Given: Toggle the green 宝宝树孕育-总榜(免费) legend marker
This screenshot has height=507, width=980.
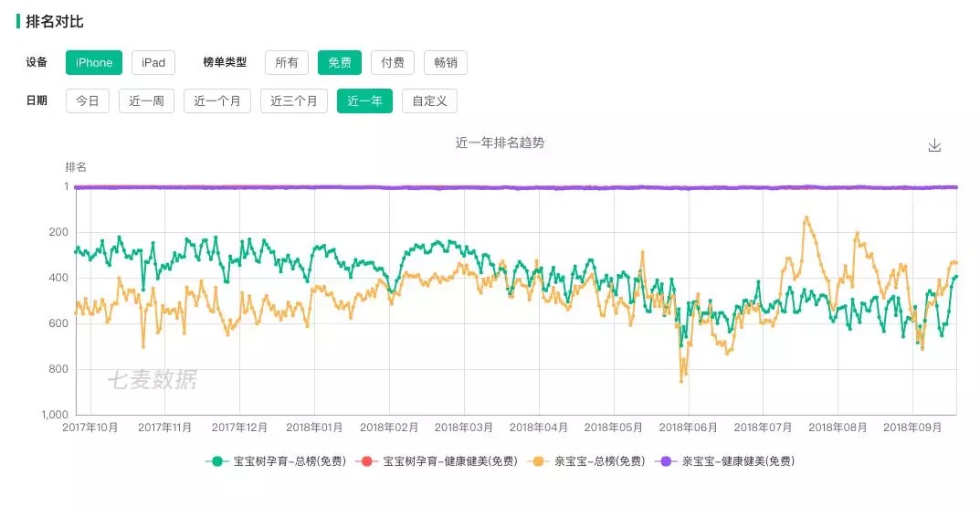Looking at the screenshot, I should pyautogui.click(x=217, y=461).
